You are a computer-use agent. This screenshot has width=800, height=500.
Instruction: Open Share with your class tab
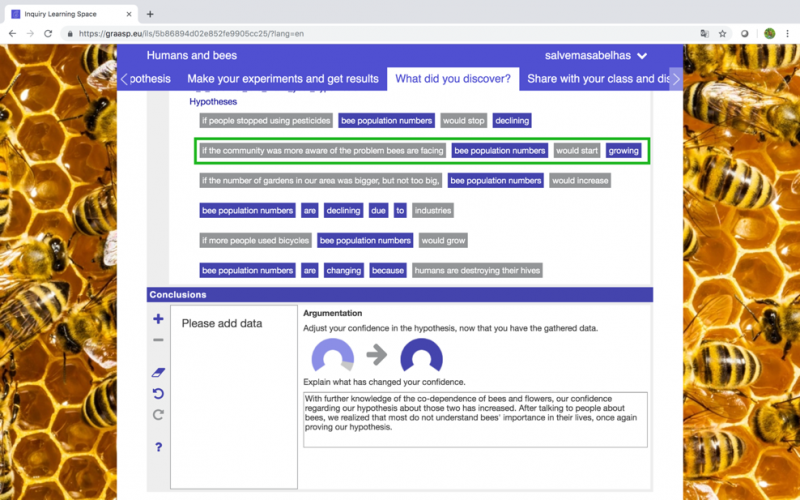coord(598,79)
